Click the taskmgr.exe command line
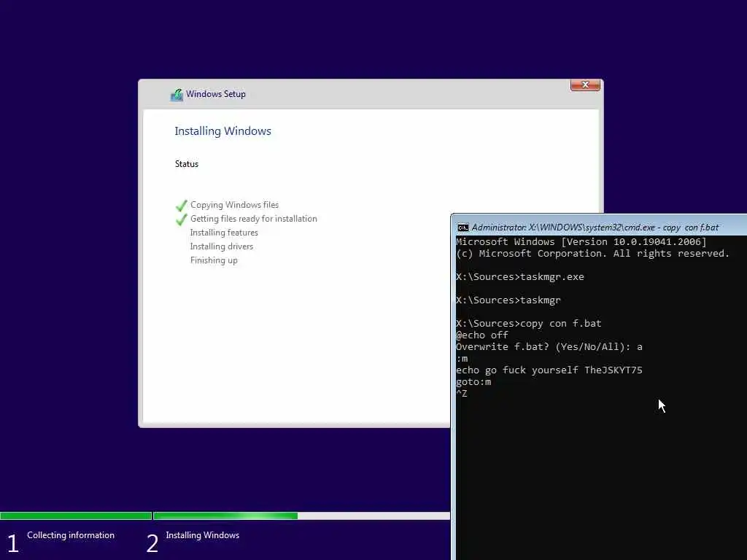Screen dimensions: 747x560 [519, 276]
